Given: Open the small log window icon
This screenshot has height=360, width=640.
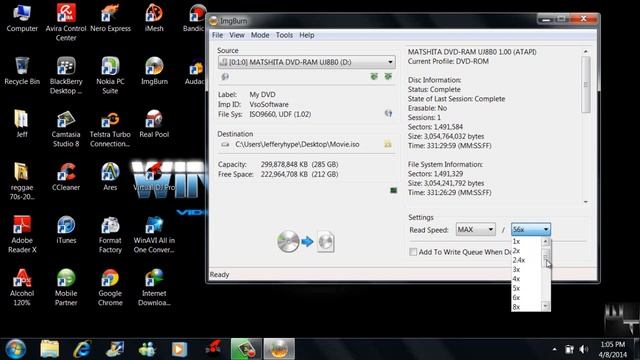Looking at the screenshot, I should (x=393, y=190).
